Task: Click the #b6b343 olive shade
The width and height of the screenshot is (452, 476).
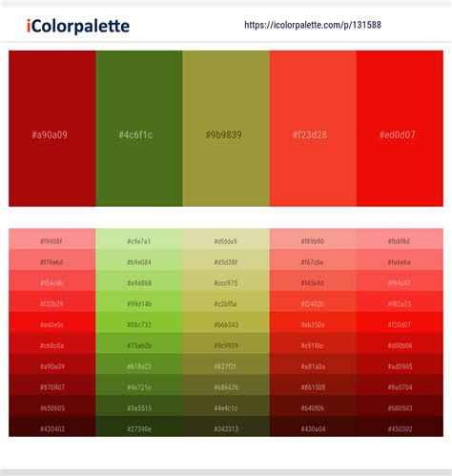Action: click(226, 322)
